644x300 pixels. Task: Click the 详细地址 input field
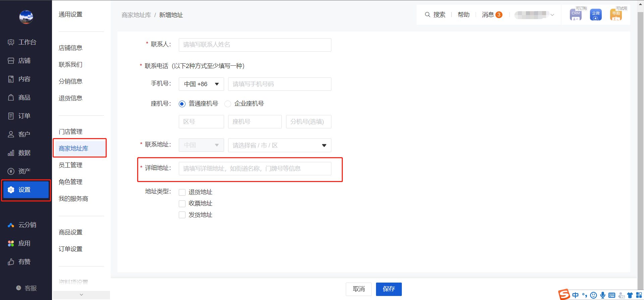click(255, 169)
